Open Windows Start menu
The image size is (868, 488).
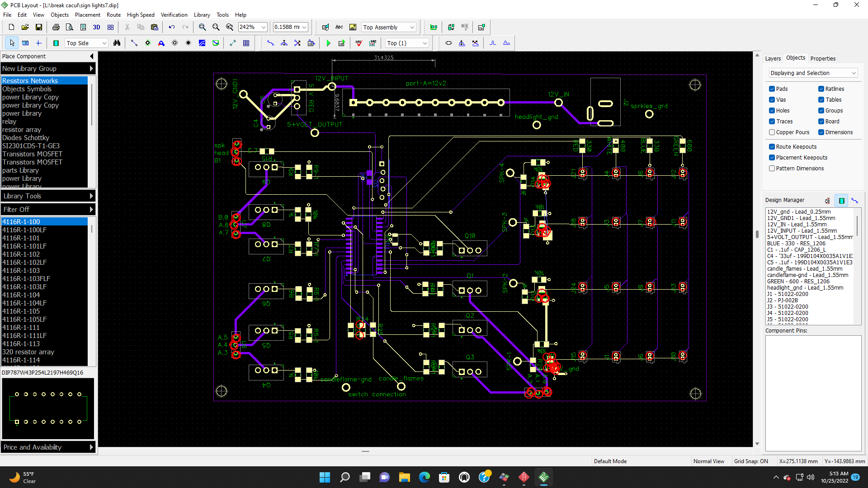tap(325, 477)
